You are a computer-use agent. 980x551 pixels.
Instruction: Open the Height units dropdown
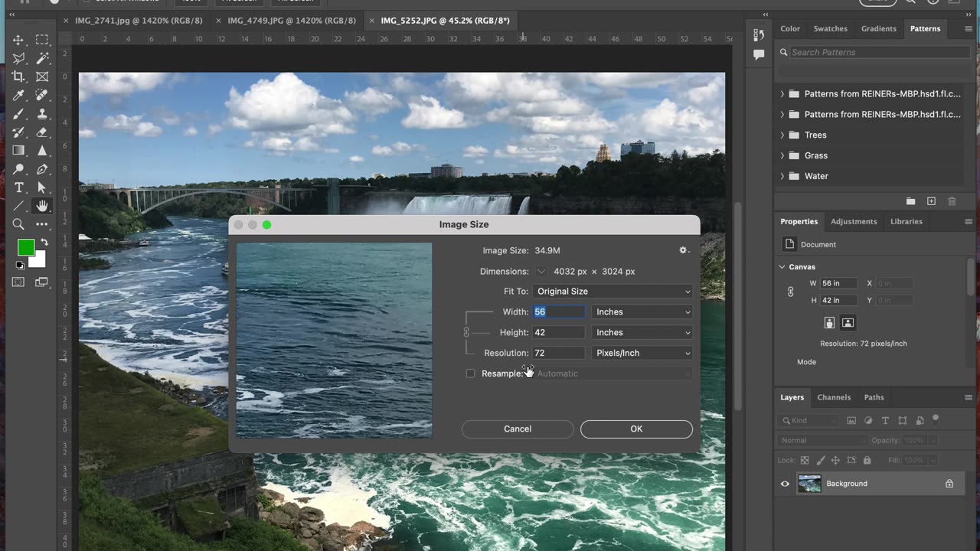[642, 333]
